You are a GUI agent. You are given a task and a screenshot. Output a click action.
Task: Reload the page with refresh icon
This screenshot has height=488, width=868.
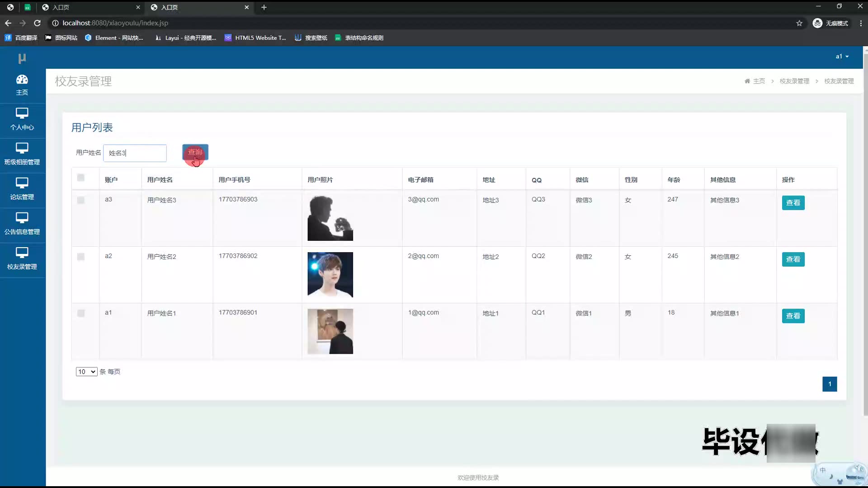38,23
